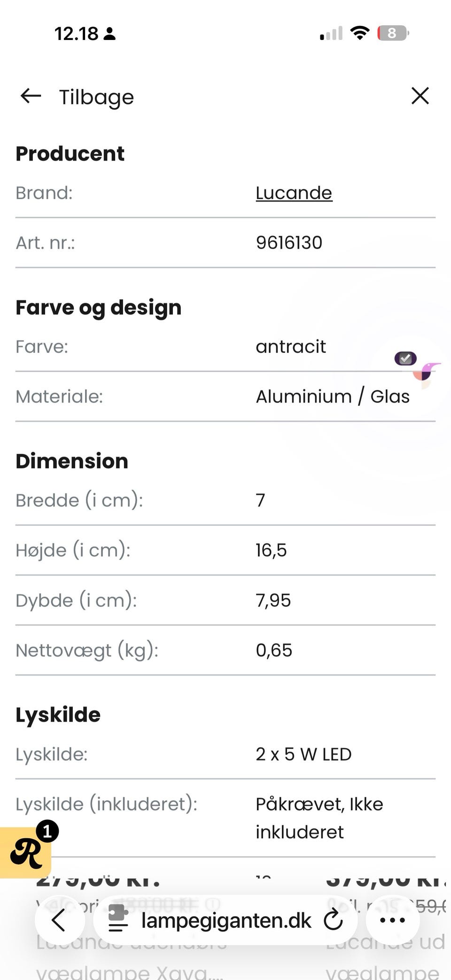Open the browser more options menu
The image size is (451, 980).
coord(392,919)
